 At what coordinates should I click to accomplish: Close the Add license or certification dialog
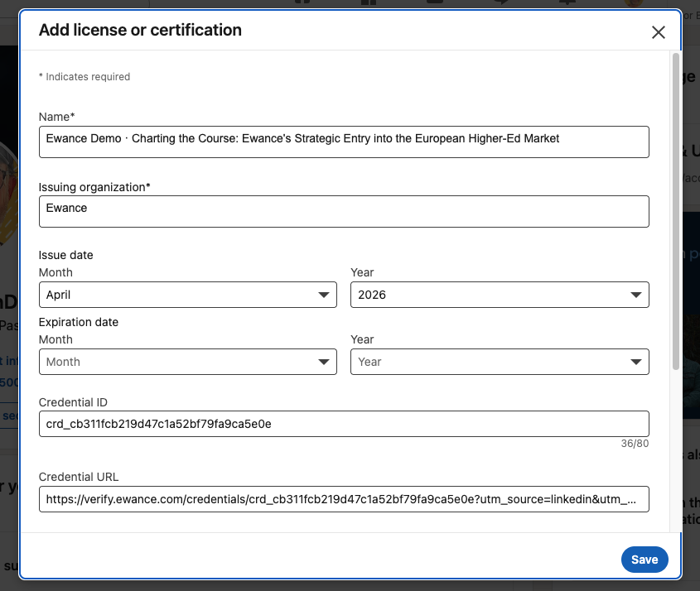(658, 32)
